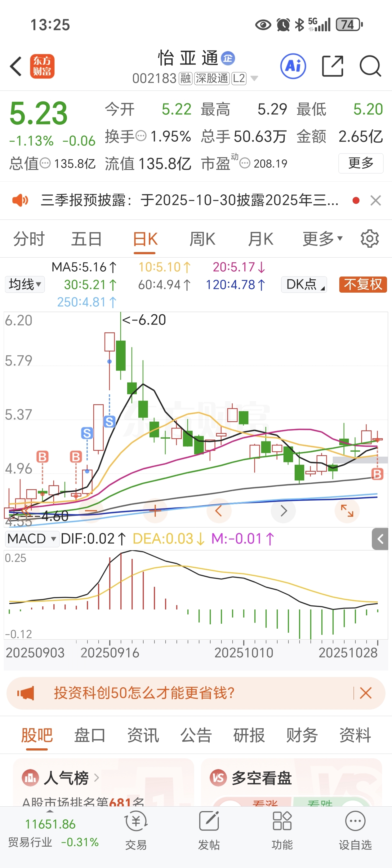Open the 均线 indicator dropdown
Viewport: 392px width, 868px height.
pos(24,284)
